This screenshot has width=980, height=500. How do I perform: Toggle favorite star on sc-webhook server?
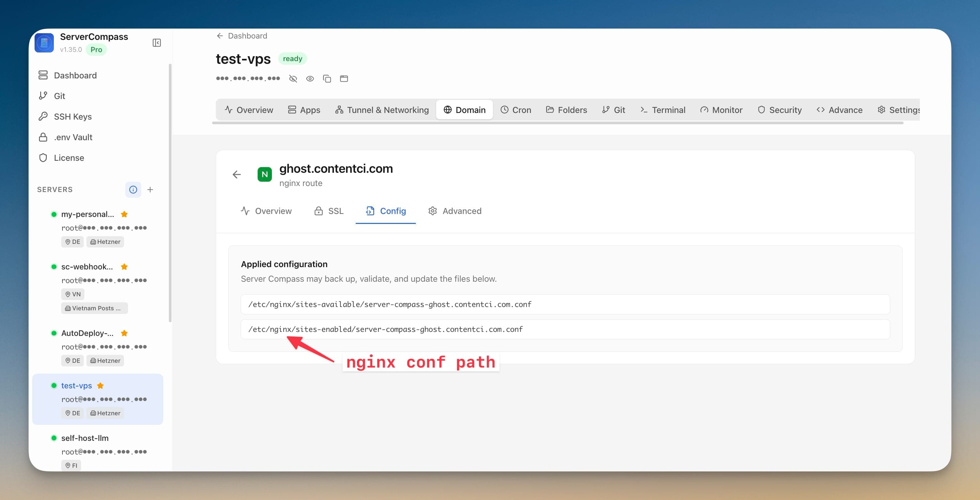124,266
